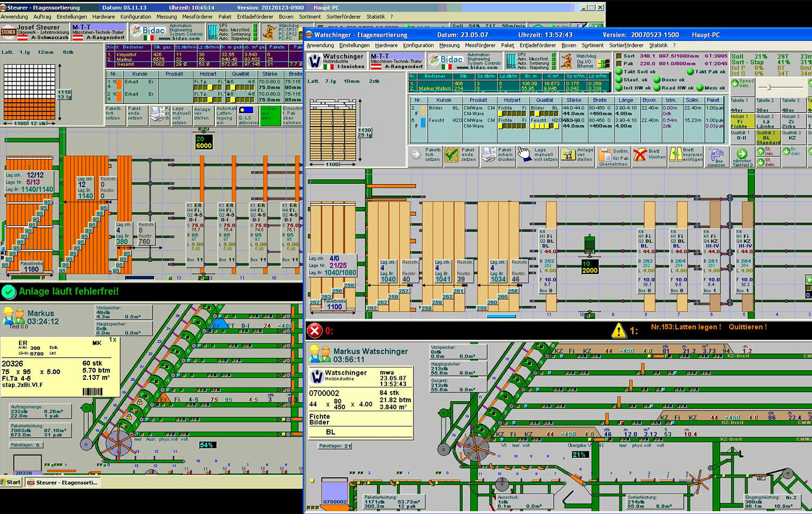Toggle the green Sortierigel aktiv button, Steurer window

tap(270, 116)
